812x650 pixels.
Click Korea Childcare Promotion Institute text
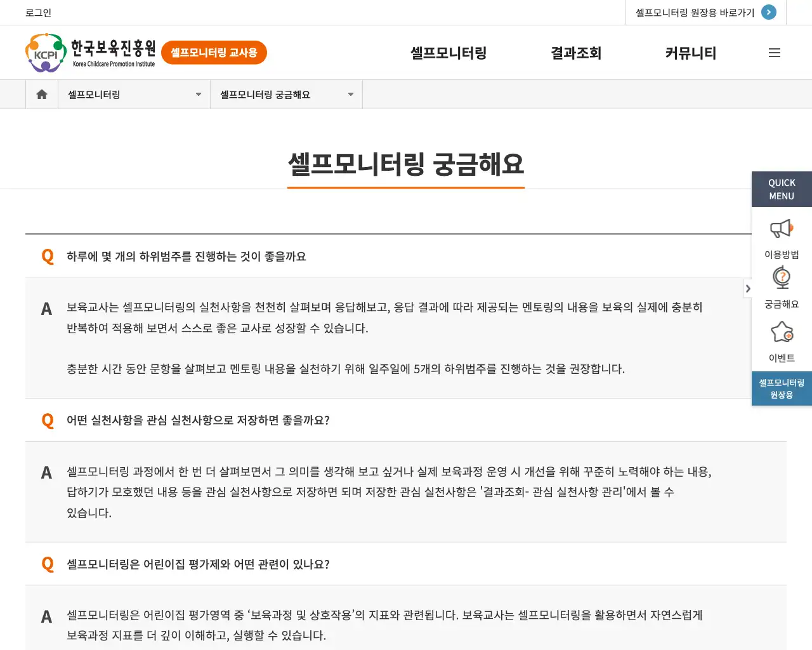tap(114, 64)
